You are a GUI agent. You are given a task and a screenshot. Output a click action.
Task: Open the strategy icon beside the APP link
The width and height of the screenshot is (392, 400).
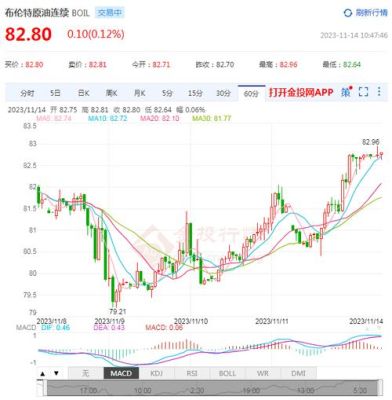[346, 92]
